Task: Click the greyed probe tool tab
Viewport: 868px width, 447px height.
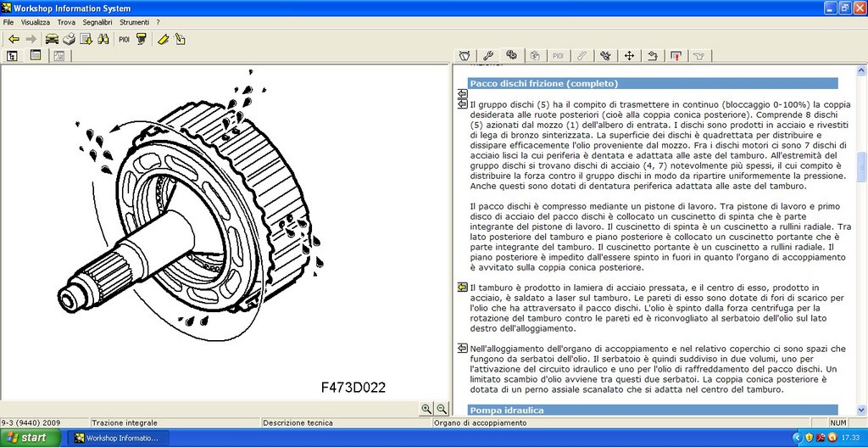Action: [581, 55]
